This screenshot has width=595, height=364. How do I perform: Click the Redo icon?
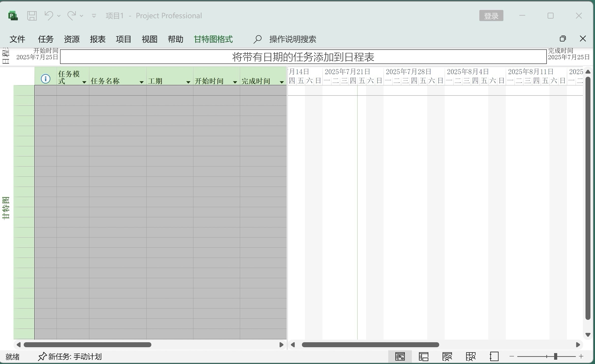tap(71, 15)
